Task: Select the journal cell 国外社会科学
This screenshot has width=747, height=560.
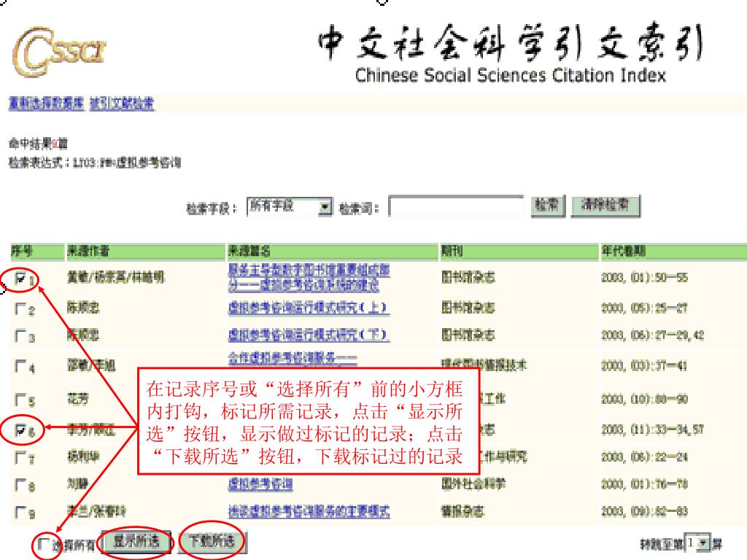Action: coord(473,484)
